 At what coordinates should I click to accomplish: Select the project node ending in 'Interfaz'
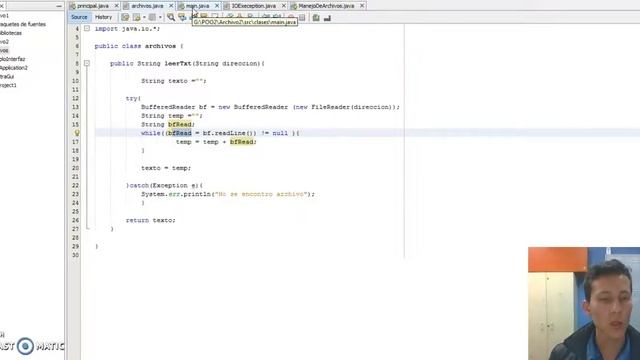(13, 59)
